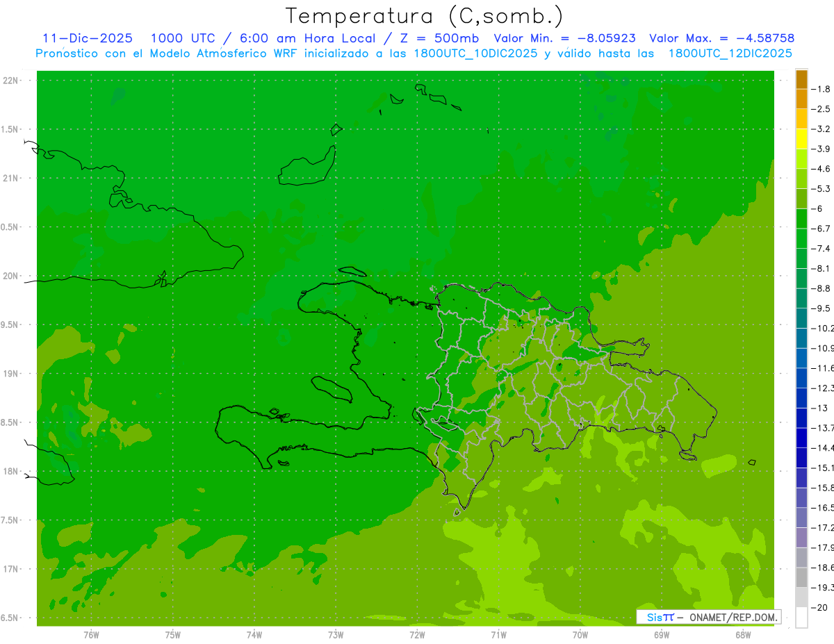Viewport: 834px width, 644px height.
Task: Click the '-11.6' color scale label
Action: point(823,368)
